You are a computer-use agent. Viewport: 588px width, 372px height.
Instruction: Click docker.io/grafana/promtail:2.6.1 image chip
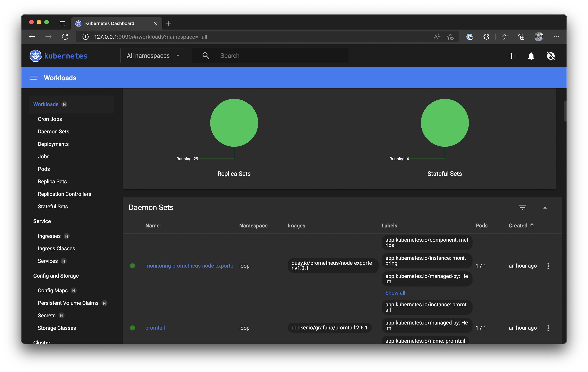(329, 328)
